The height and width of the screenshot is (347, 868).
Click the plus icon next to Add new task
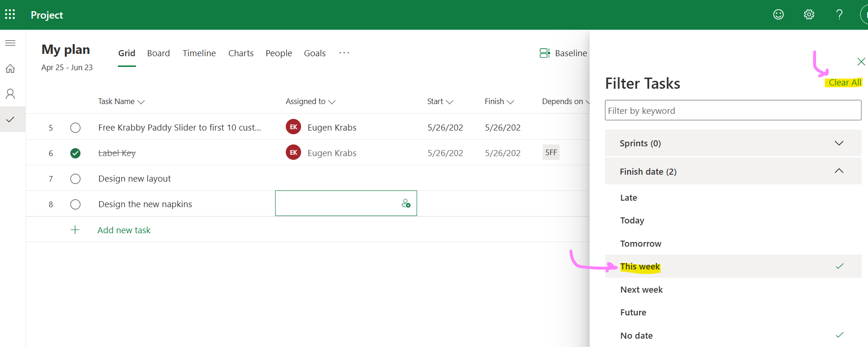coord(75,230)
